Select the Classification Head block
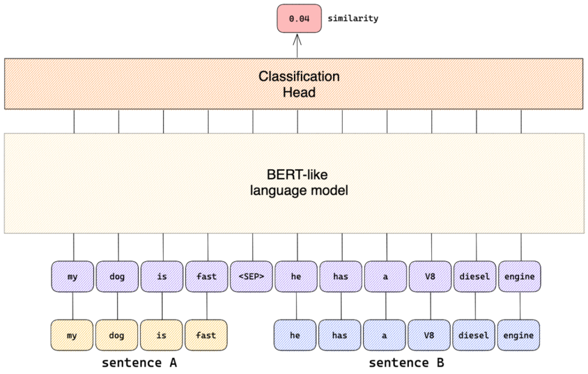 pyautogui.click(x=293, y=84)
